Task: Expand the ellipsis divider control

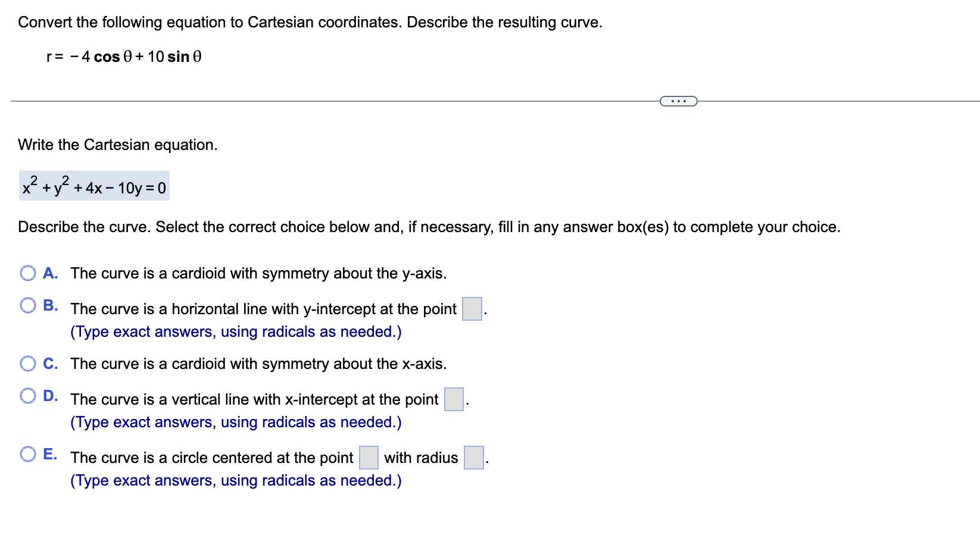Action: point(678,101)
